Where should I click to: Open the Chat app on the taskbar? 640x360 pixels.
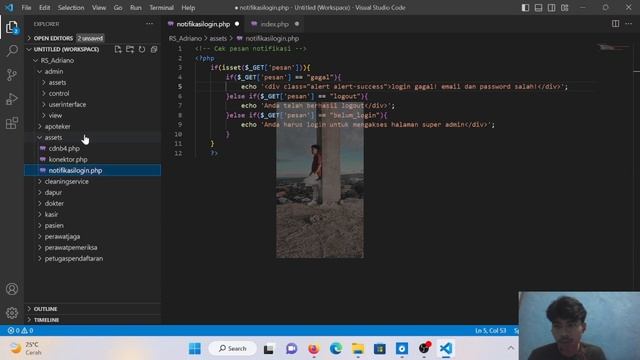[x=291, y=349]
